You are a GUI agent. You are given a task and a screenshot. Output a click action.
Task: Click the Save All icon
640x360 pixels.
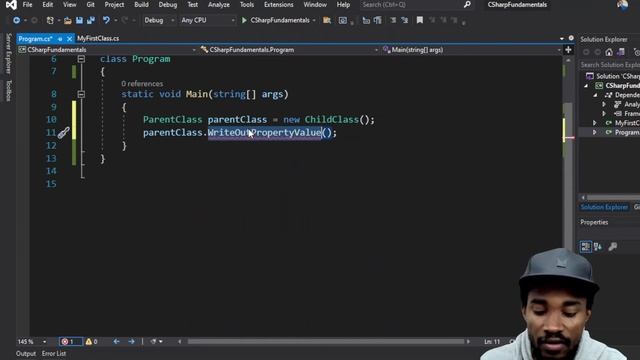pos(91,20)
